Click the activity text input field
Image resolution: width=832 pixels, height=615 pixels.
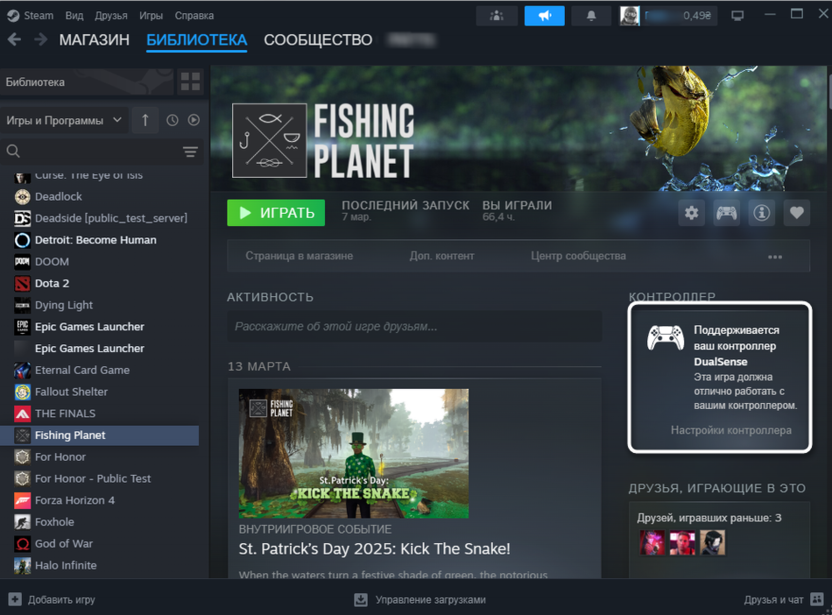coord(414,326)
